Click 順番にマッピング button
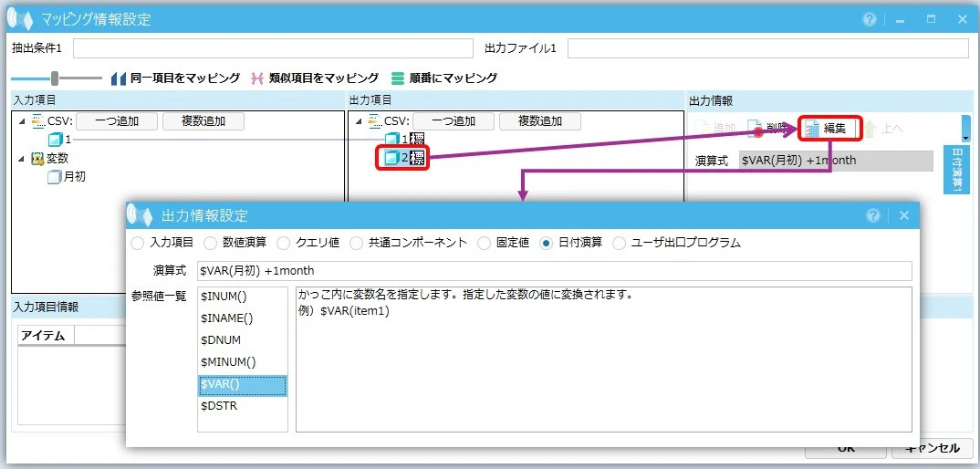 (x=444, y=78)
